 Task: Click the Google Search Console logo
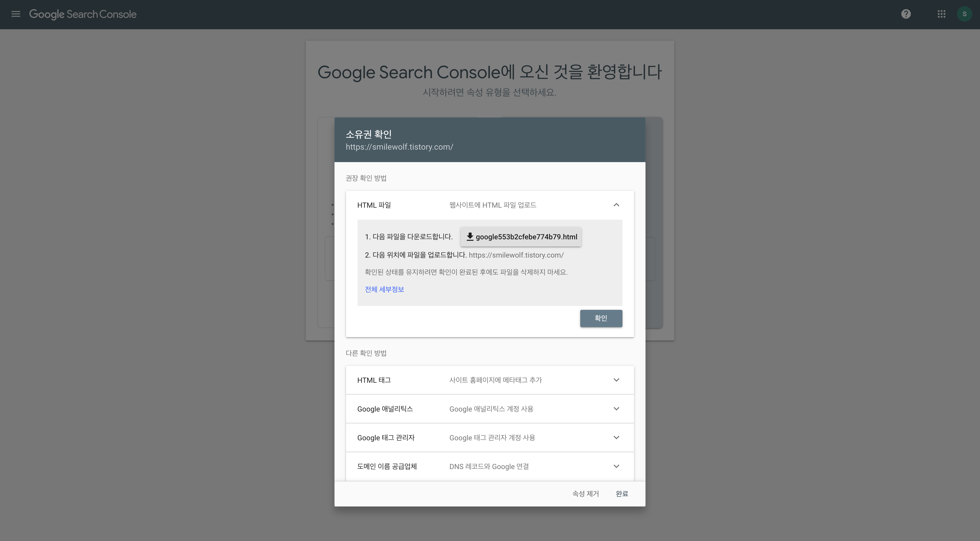coord(83,14)
